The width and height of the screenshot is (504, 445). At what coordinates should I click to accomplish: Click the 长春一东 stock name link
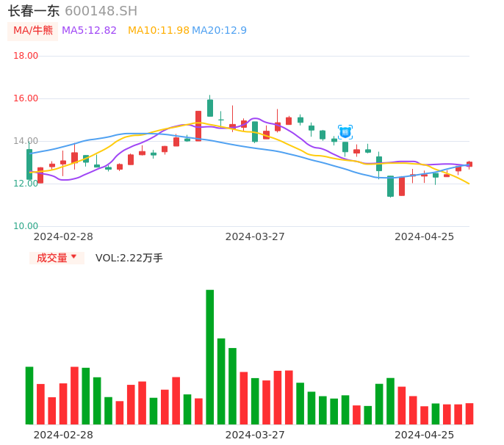[34, 11]
